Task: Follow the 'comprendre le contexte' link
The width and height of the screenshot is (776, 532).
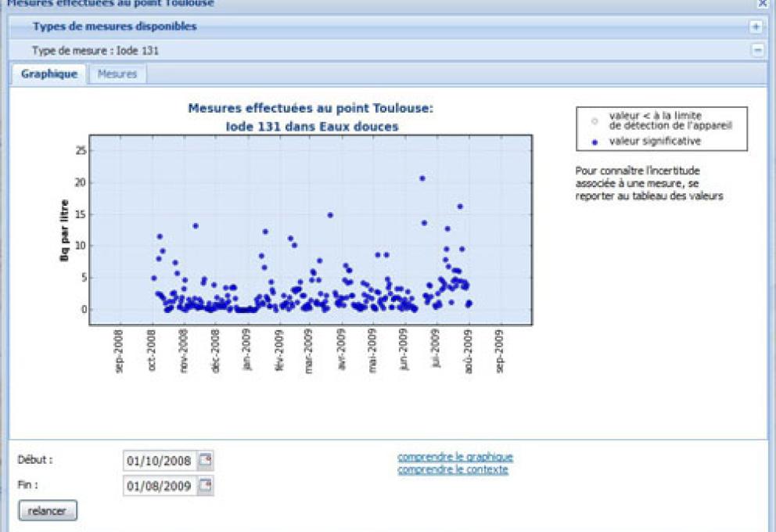Action: click(453, 469)
